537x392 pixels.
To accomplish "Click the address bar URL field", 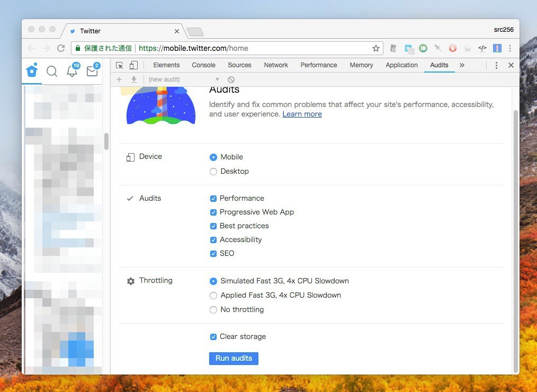I will (227, 48).
